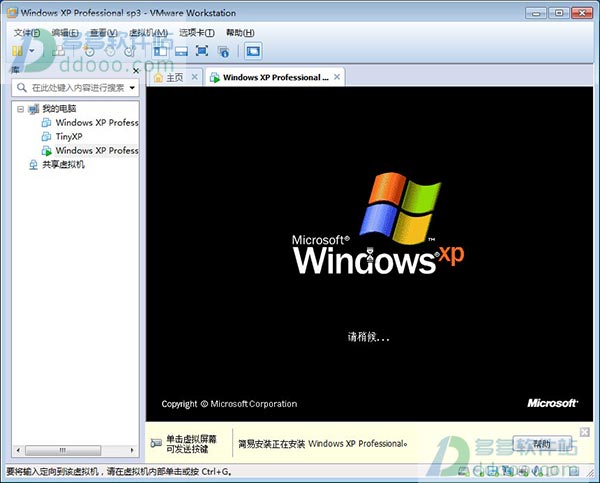Click the hard disk status bar icon
This screenshot has width=600, height=483.
(463, 472)
